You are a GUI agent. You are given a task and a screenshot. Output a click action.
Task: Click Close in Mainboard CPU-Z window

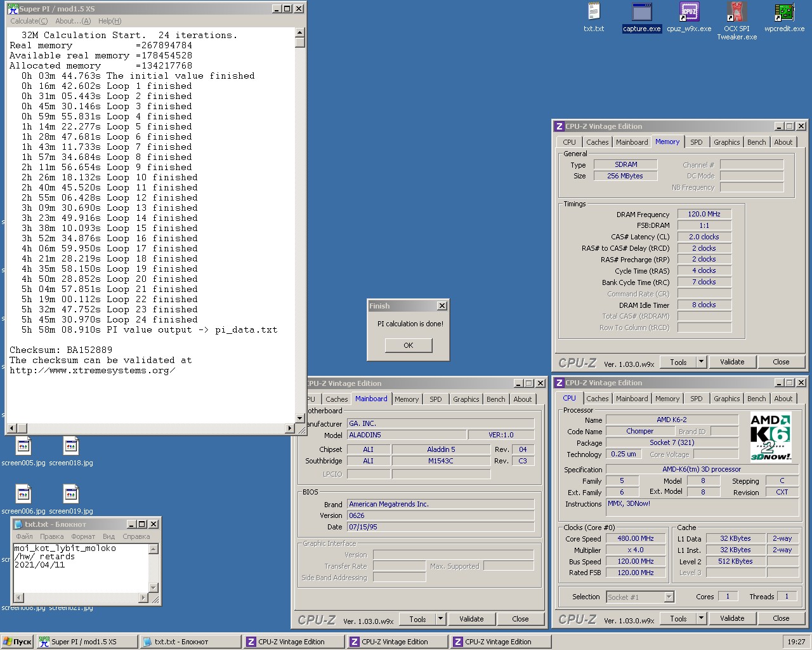[520, 619]
